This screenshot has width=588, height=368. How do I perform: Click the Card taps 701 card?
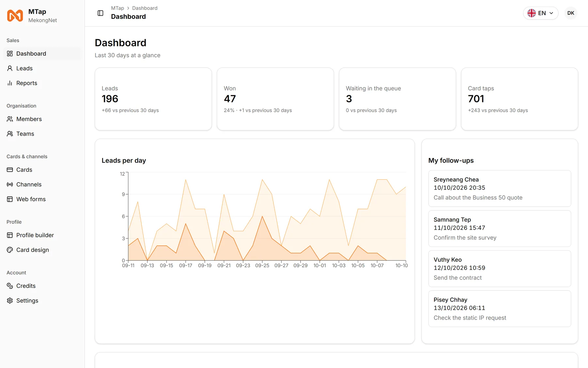519,99
